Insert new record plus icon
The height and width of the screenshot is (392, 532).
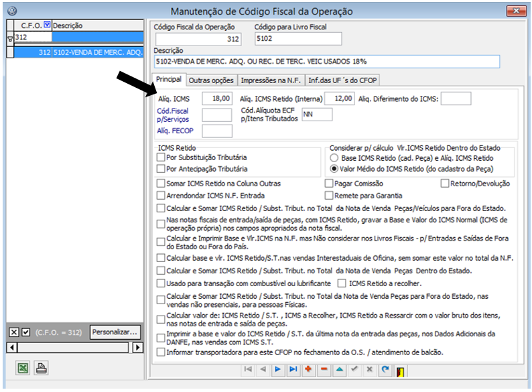pos(308,369)
